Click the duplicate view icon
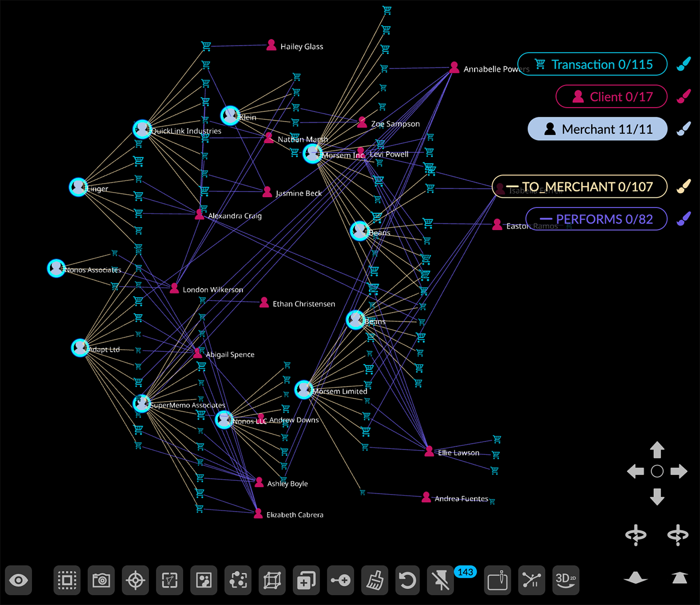Screen dimensions: 700x605 (x=307, y=580)
